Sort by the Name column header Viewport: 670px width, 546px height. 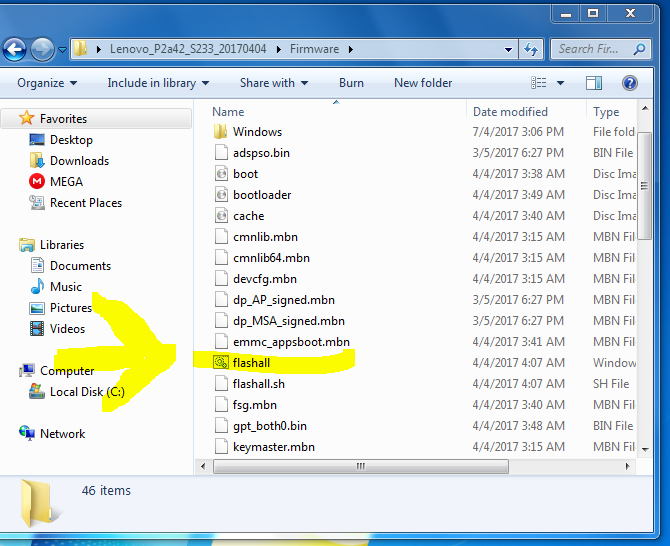pos(228,112)
